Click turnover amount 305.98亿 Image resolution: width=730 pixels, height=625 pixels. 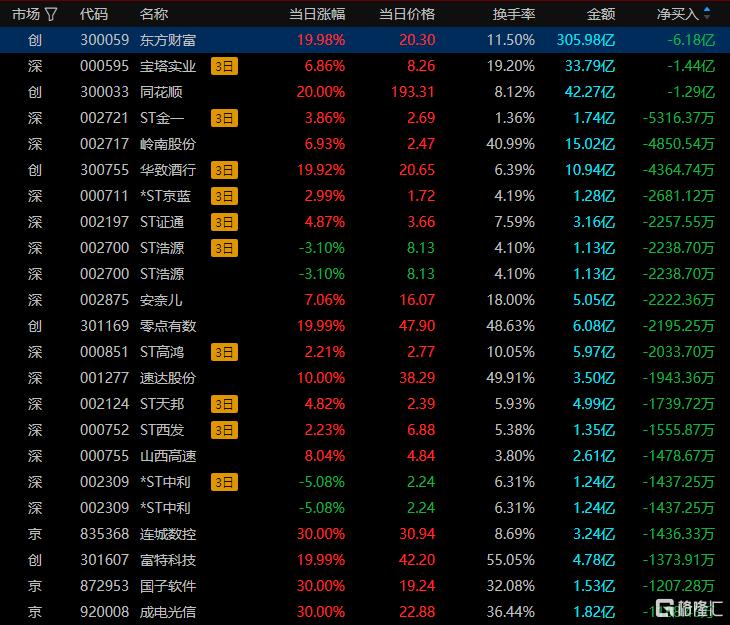pyautogui.click(x=586, y=41)
